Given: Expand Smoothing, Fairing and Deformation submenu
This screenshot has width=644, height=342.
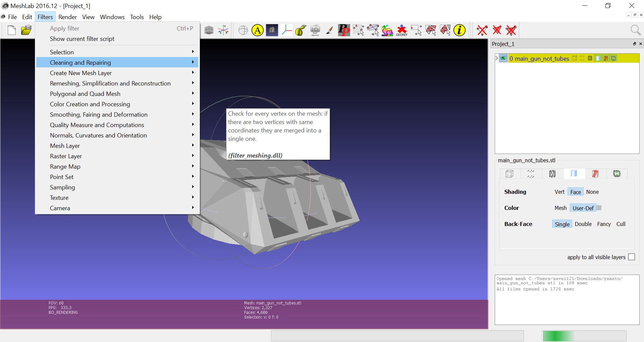Looking at the screenshot, I should click(117, 114).
